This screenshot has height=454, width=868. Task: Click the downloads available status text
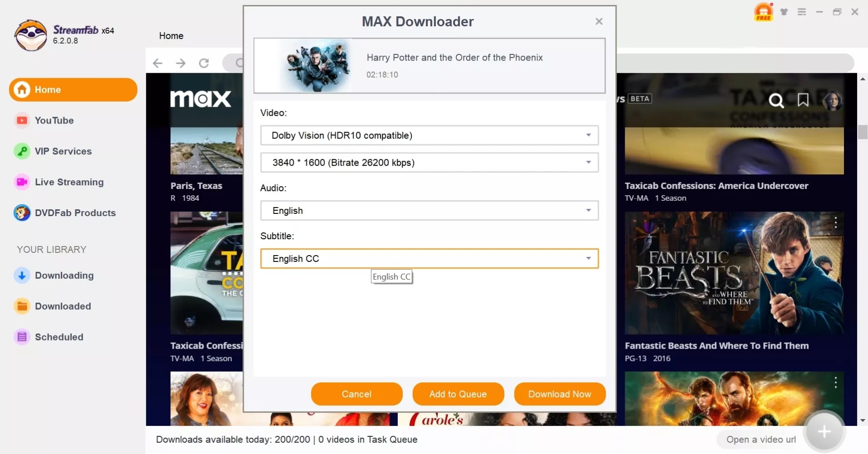(x=286, y=439)
